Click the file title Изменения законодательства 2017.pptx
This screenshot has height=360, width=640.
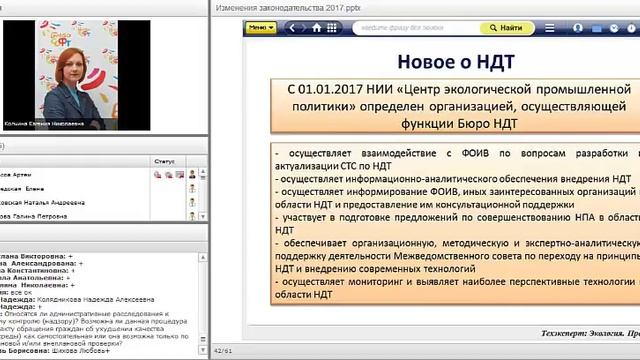point(288,8)
